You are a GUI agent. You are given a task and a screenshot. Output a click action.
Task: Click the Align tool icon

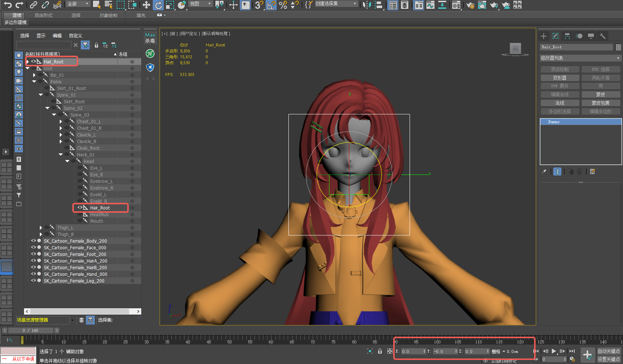378,4
